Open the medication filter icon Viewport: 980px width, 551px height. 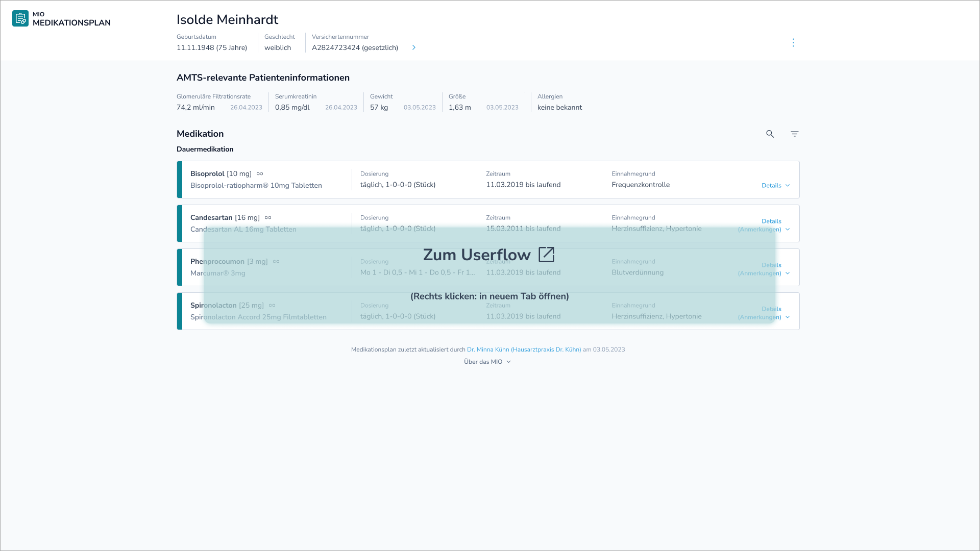[x=794, y=134]
